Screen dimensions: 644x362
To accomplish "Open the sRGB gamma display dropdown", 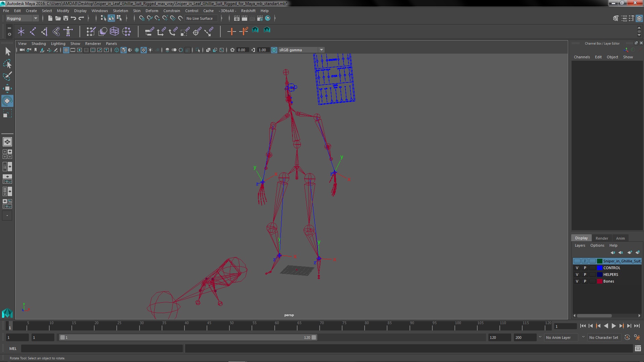I will [321, 50].
